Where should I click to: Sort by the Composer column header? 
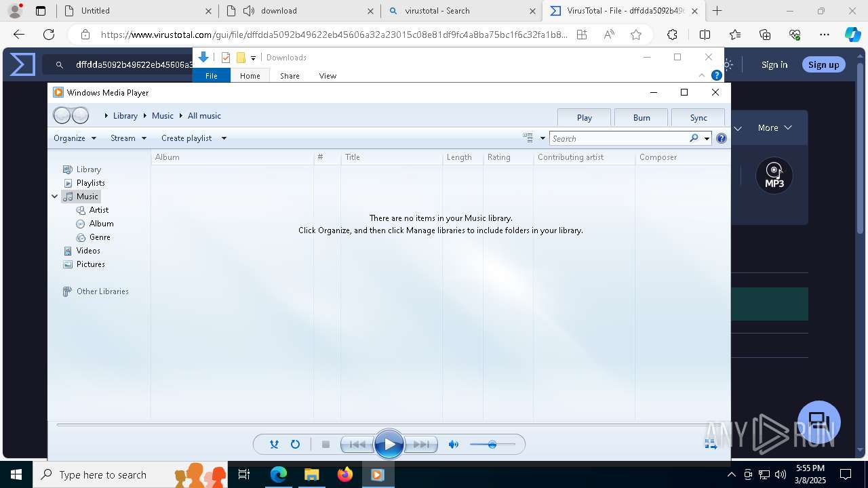682,157
